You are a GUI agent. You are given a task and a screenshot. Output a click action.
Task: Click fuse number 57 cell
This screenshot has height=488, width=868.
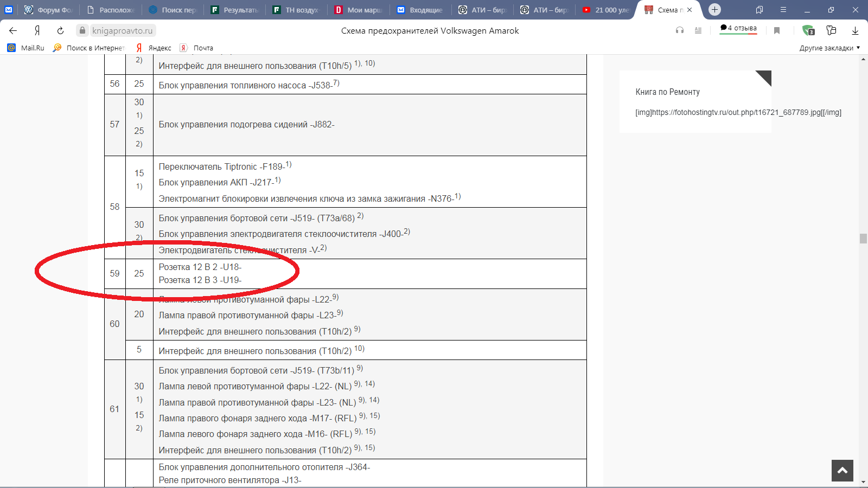click(114, 125)
